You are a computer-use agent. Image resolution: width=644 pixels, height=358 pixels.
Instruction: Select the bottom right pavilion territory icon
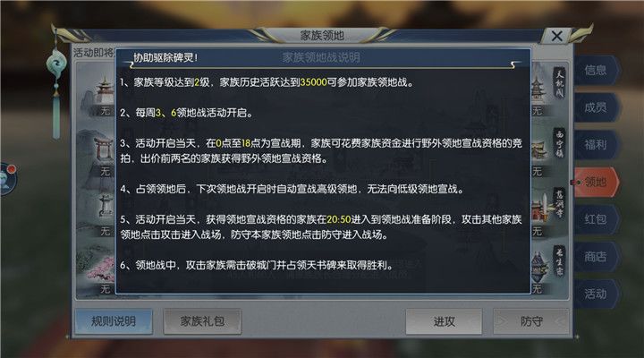(548, 270)
